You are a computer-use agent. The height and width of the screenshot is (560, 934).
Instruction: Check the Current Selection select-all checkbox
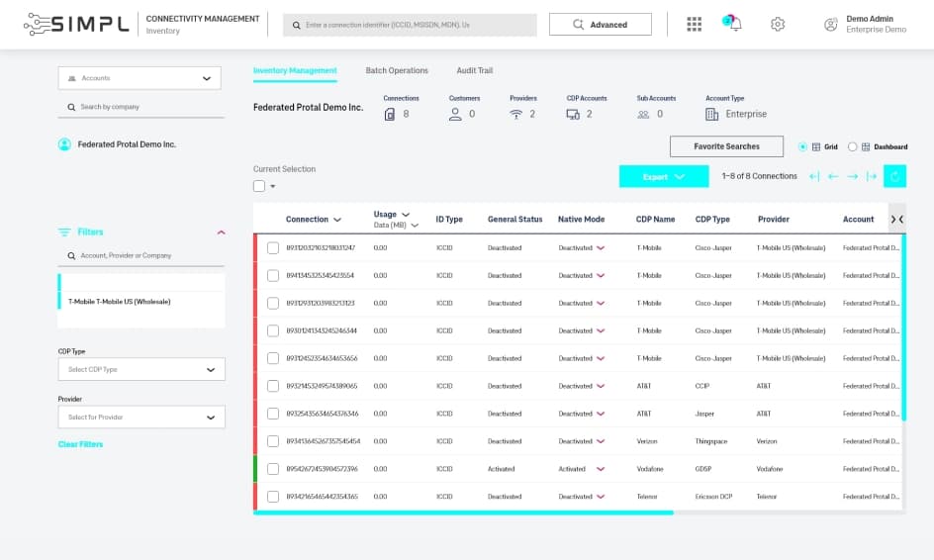(x=259, y=186)
